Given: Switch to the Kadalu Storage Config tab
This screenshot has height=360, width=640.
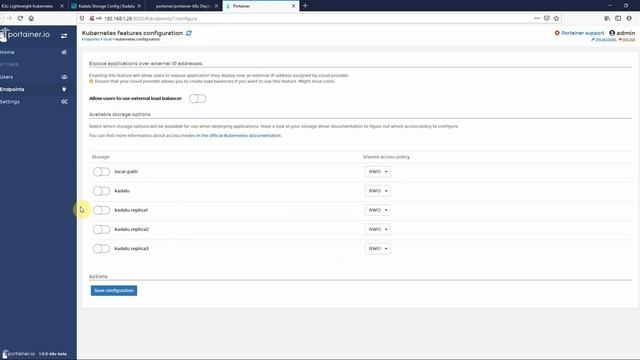Looking at the screenshot, I should [106, 6].
